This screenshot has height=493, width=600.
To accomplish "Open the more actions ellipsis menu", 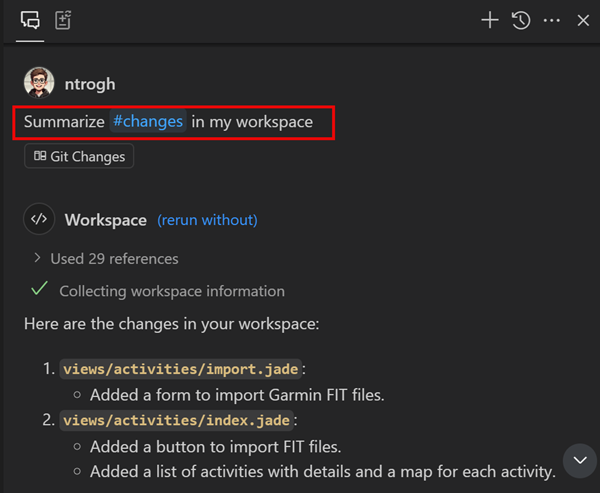I will tap(552, 20).
